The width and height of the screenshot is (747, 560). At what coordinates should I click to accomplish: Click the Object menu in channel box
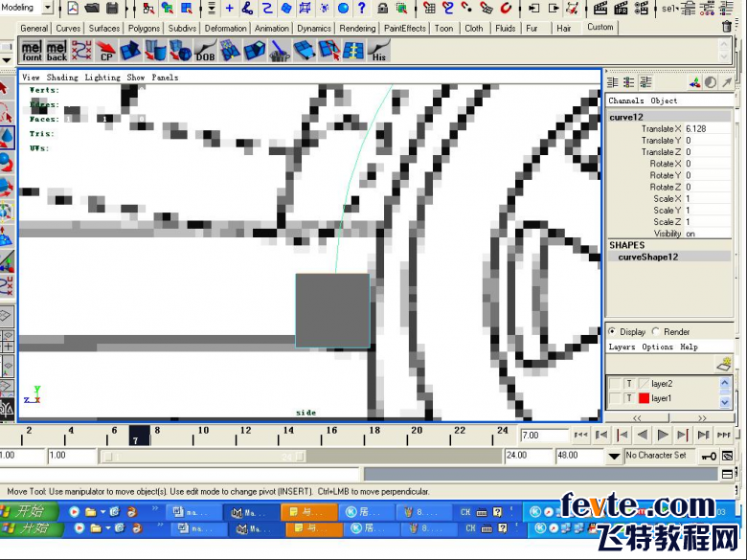[664, 101]
